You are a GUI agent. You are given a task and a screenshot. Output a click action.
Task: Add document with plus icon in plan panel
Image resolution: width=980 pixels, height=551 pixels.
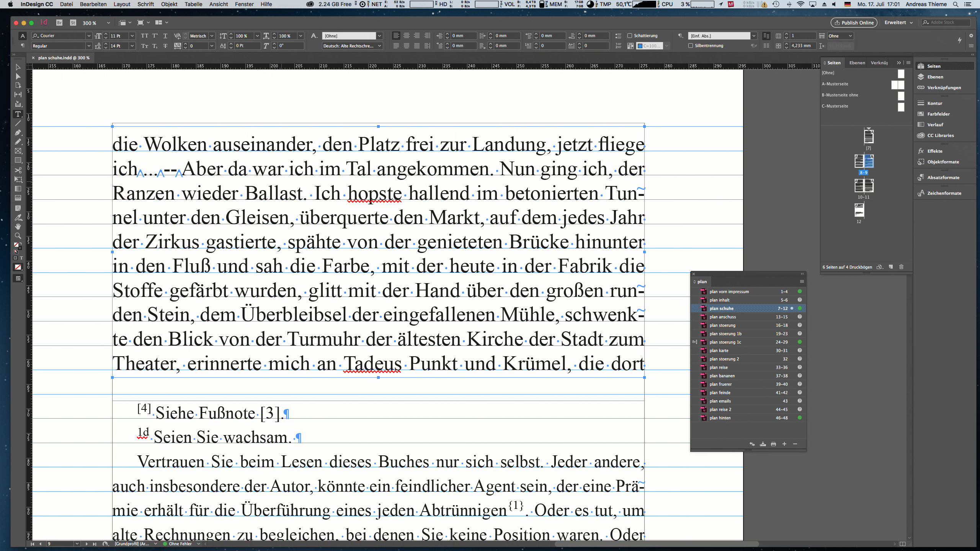coord(784,444)
